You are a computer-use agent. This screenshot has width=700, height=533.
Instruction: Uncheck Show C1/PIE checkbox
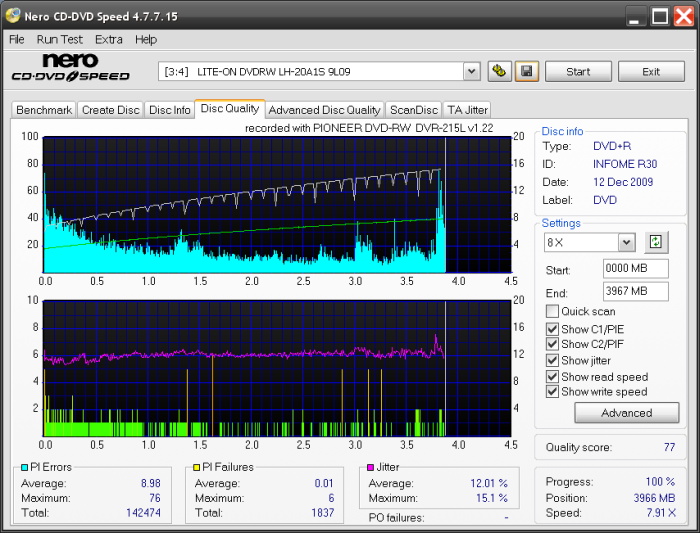click(552, 328)
